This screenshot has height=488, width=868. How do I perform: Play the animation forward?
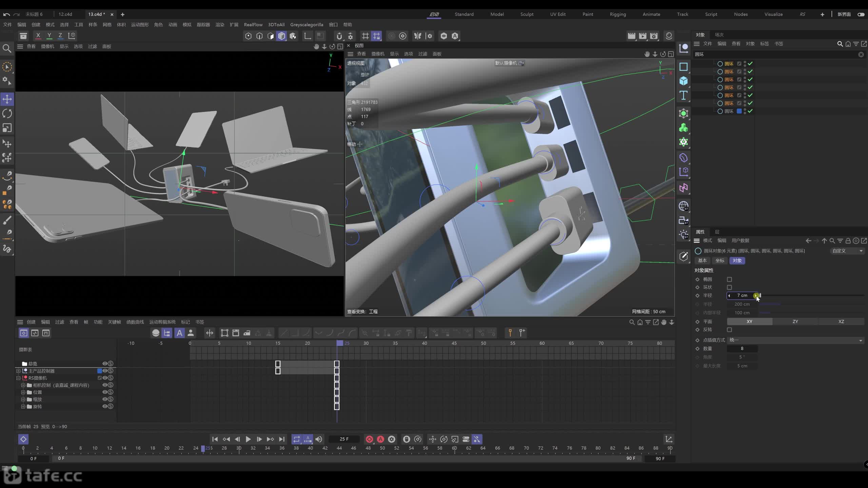coord(248,439)
